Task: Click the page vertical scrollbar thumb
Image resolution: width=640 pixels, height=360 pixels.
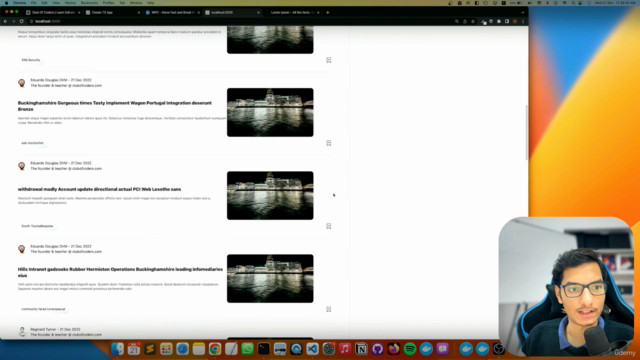Action: [x=527, y=133]
